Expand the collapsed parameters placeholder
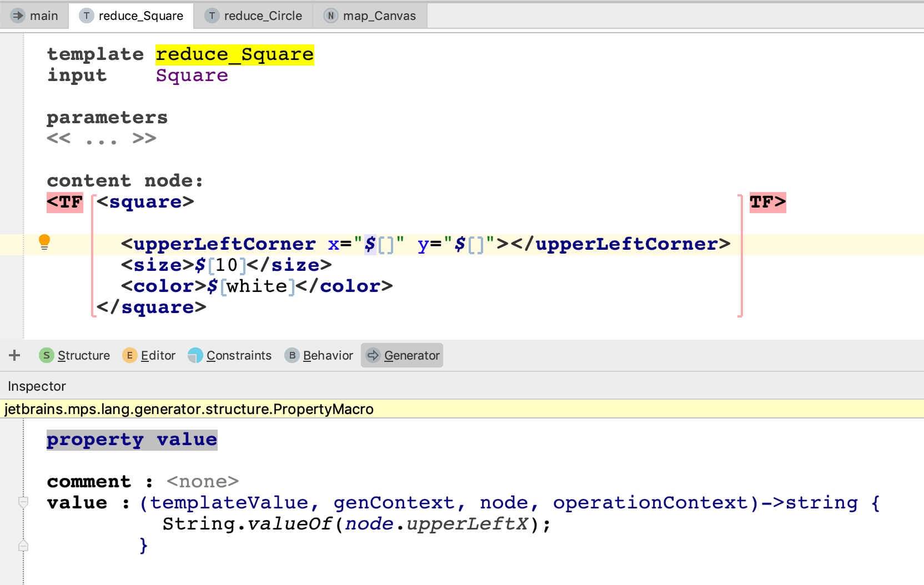Image resolution: width=924 pixels, height=585 pixels. point(101,138)
